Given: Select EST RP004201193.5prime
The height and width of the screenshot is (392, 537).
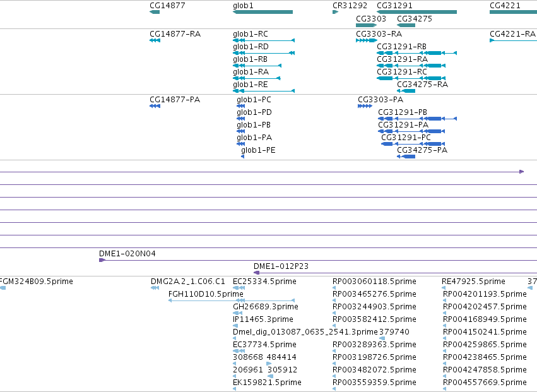Looking at the screenshot, I should click(x=444, y=300).
